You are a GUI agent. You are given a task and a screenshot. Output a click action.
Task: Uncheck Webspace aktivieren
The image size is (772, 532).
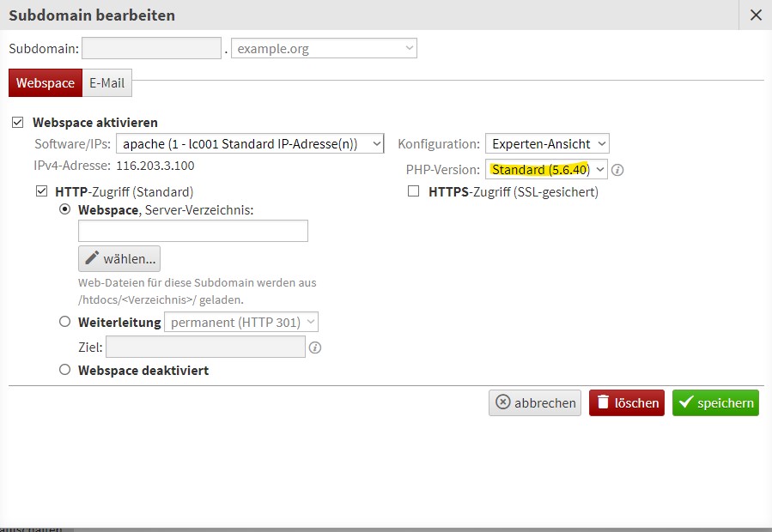pos(18,122)
